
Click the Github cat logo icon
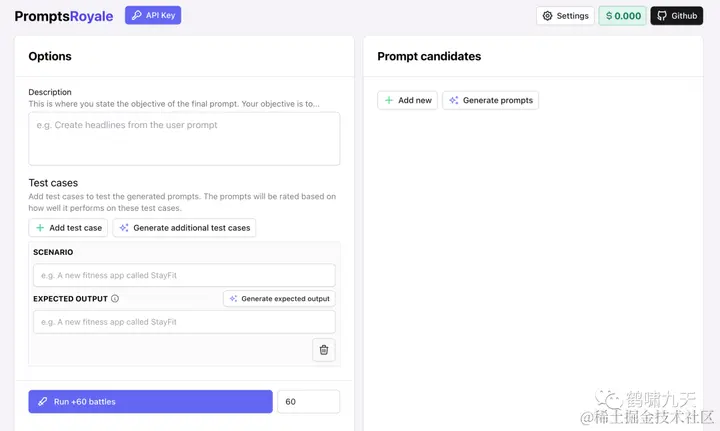pos(662,16)
